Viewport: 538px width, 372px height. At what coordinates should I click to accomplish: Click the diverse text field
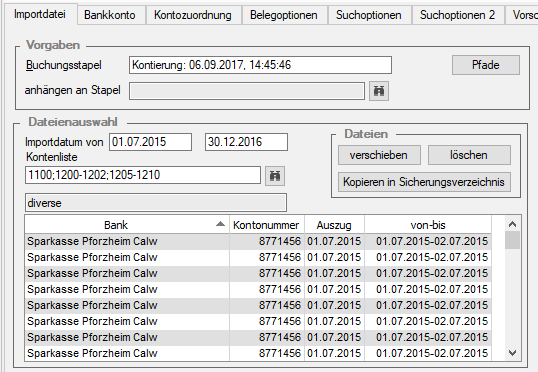[156, 203]
